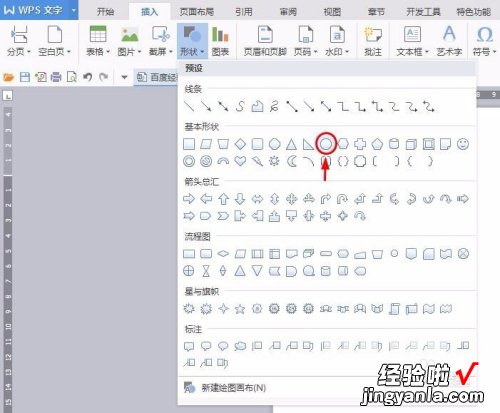Choose the flowchart process rectangle
500x413 pixels.
point(189,254)
